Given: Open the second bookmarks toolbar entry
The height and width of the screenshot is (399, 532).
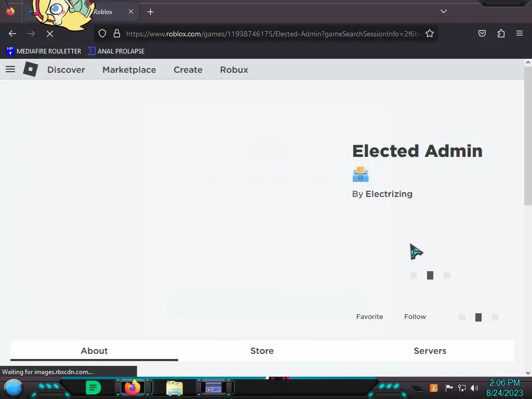Looking at the screenshot, I should point(116,51).
